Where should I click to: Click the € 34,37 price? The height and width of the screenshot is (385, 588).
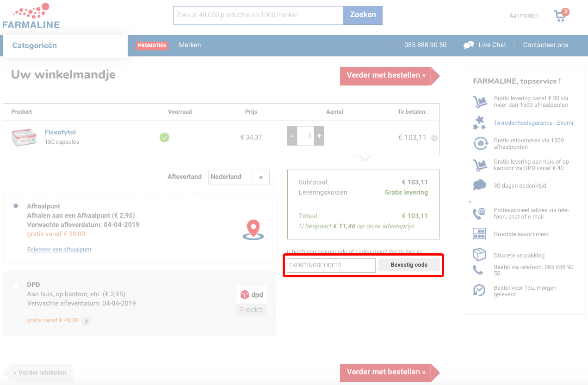point(251,137)
